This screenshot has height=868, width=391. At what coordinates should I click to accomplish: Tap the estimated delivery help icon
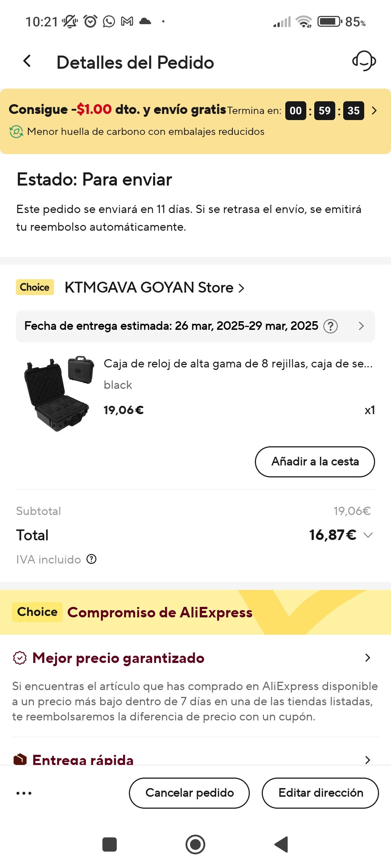pyautogui.click(x=330, y=326)
